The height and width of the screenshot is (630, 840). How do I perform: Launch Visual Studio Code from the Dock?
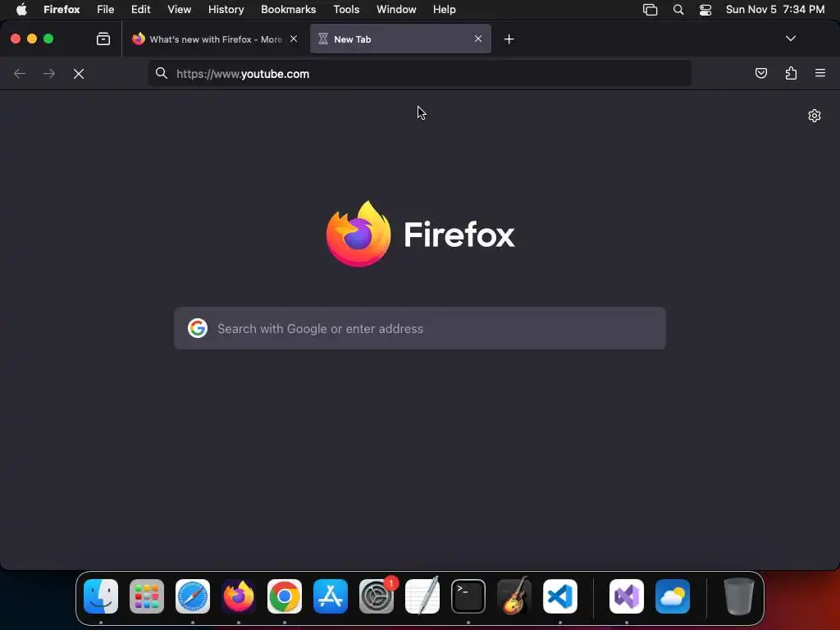click(560, 596)
